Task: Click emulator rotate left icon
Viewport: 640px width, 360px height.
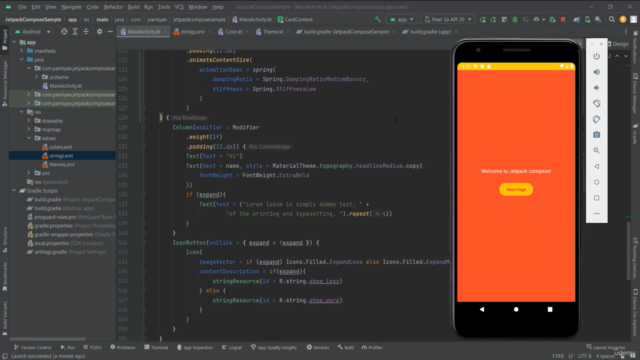Action: pyautogui.click(x=596, y=103)
